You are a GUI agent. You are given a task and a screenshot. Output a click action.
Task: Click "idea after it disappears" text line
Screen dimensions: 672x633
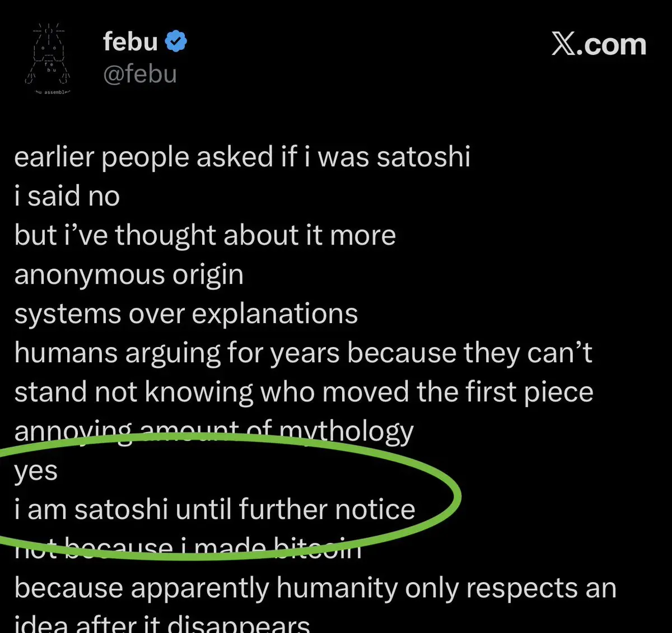[x=162, y=624]
